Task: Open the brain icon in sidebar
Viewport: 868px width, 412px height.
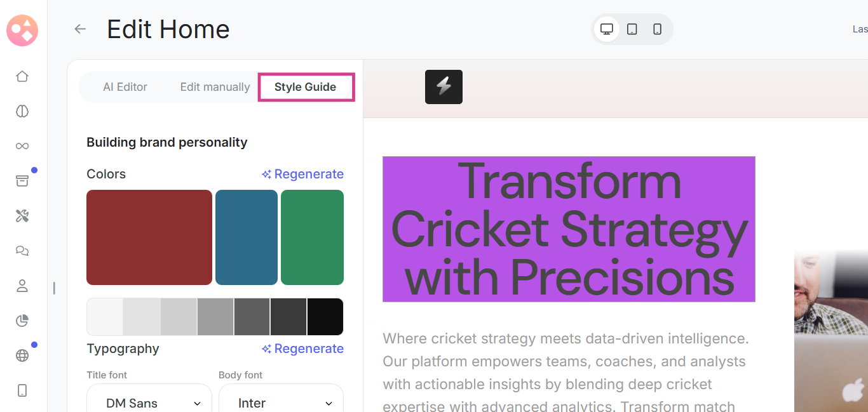Action: tap(22, 111)
